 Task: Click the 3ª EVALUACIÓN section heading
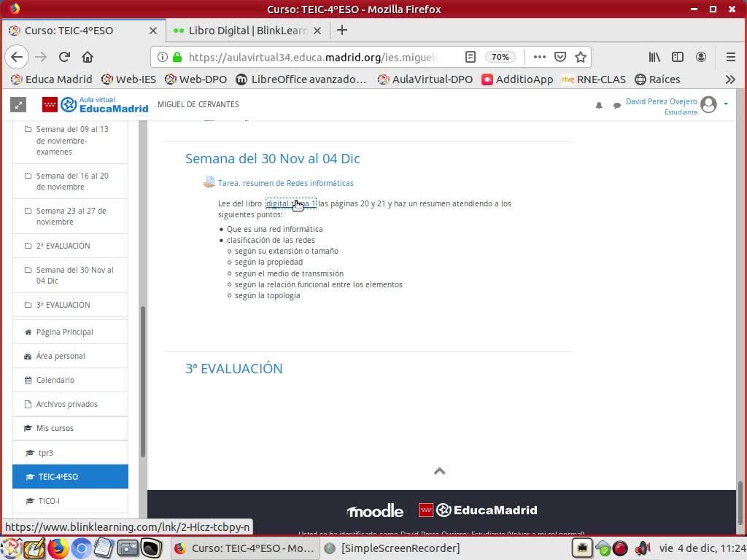pos(234,368)
